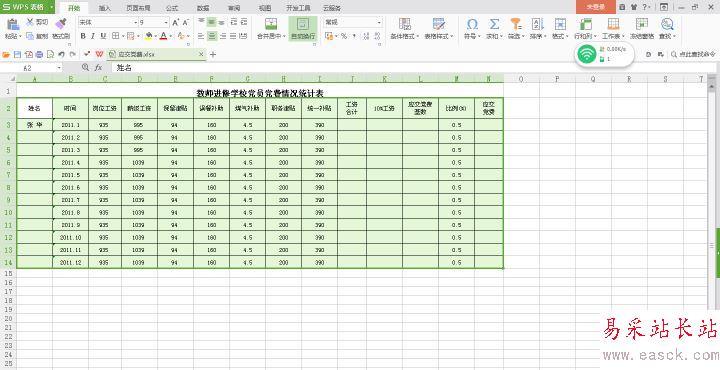Click the formula bar containing 姓名

[x=413, y=68]
